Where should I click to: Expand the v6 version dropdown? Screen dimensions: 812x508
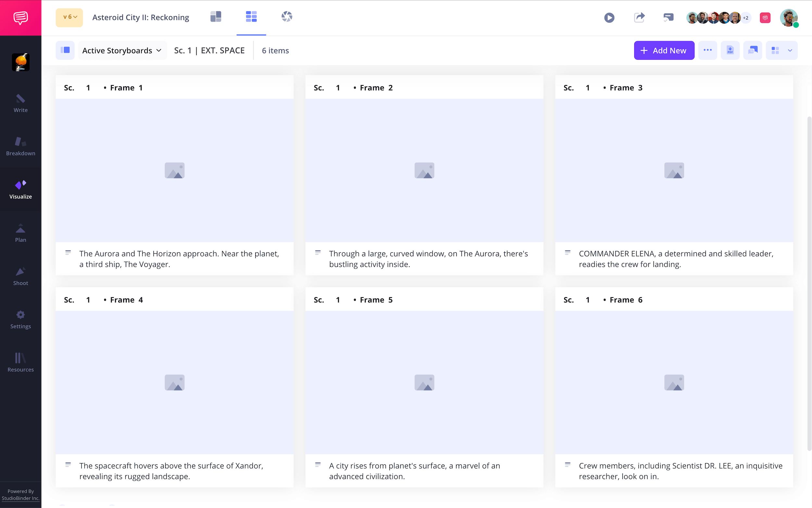(70, 18)
